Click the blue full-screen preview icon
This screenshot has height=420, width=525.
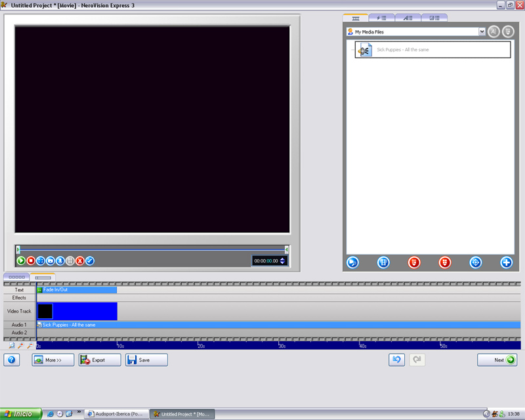41,261
